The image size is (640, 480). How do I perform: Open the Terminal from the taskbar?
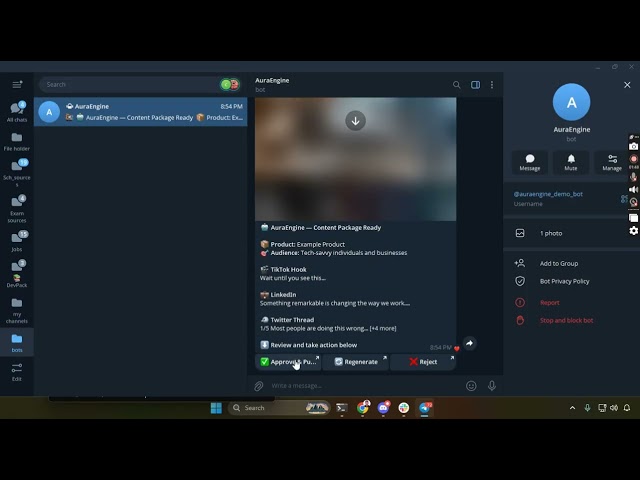point(342,408)
